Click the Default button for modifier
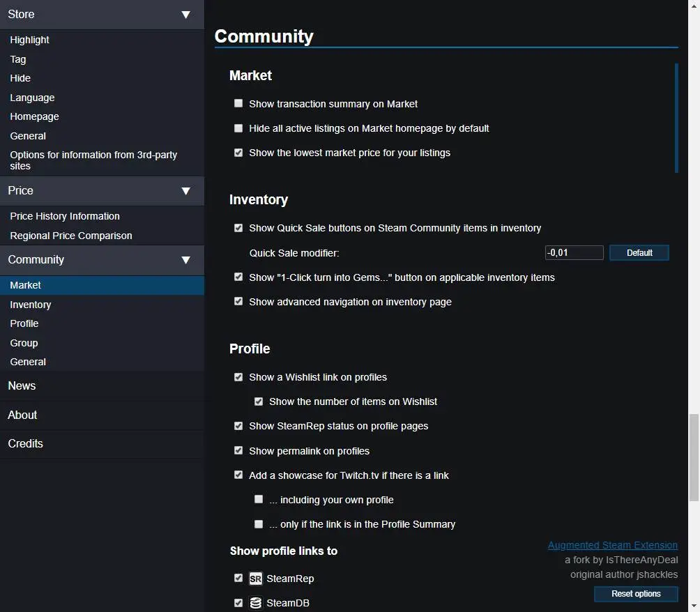Screen dimensions: 700x612 tap(639, 253)
